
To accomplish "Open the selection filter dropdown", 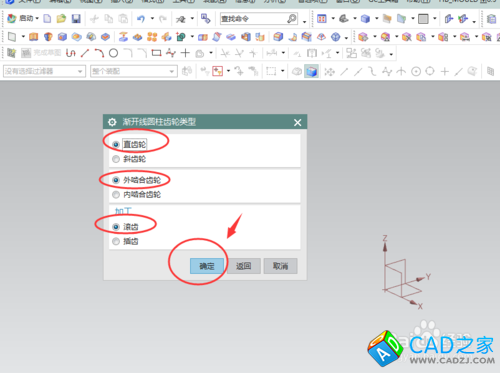I will pyautogui.click(x=44, y=71).
